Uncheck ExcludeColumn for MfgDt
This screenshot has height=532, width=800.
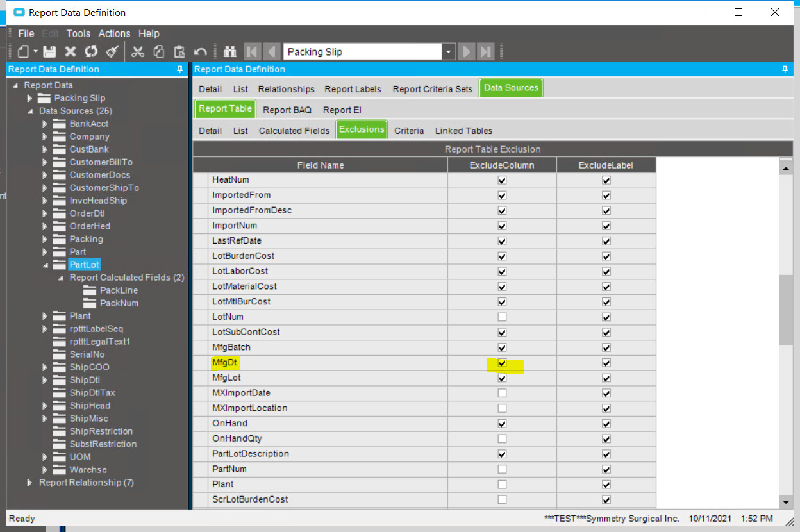(x=502, y=363)
